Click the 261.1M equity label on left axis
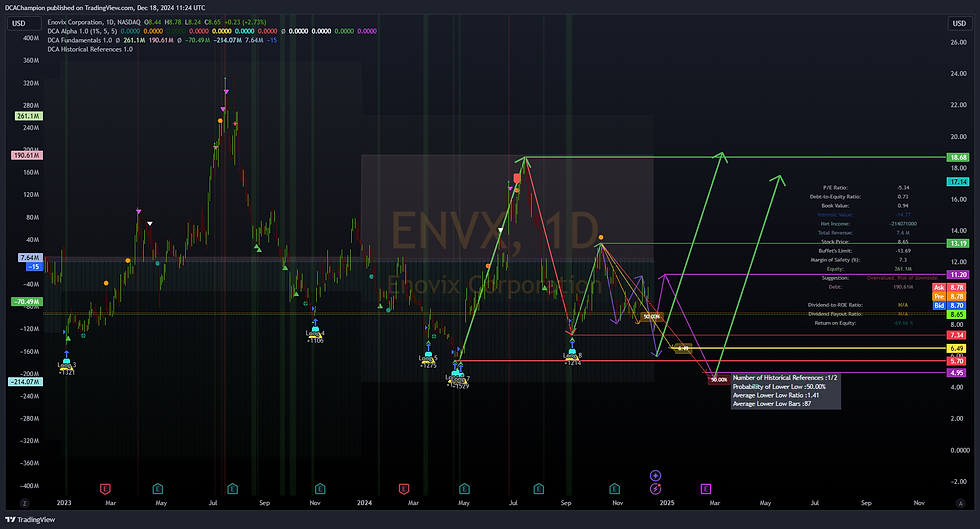Image resolution: width=980 pixels, height=529 pixels. pyautogui.click(x=29, y=116)
